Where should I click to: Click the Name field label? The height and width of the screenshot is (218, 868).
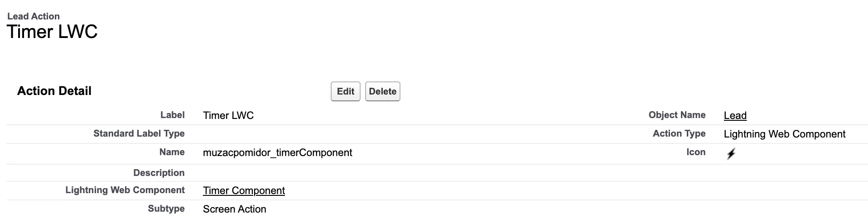(172, 152)
